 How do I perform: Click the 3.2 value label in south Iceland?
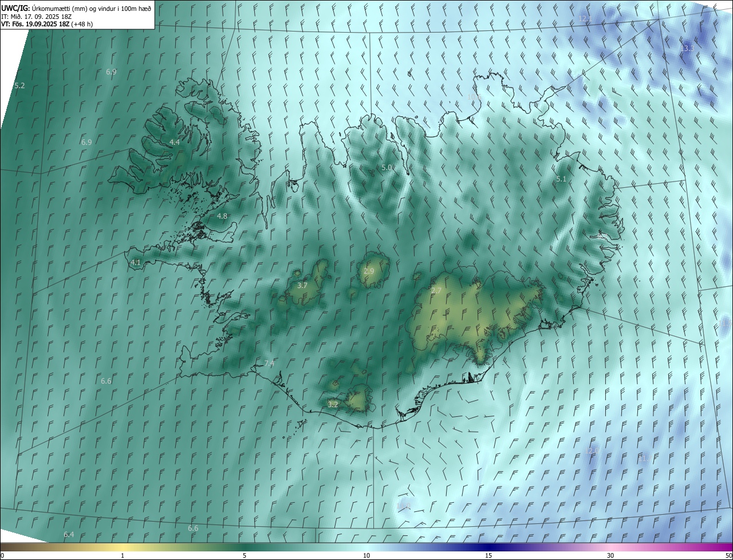click(x=333, y=404)
